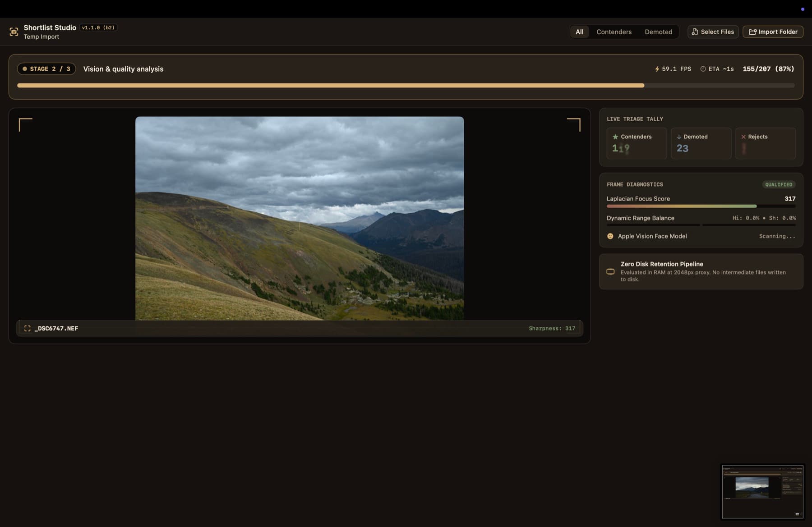Click the 155/207 (87%) progress counter
Screen dimensions: 812x527
[x=768, y=69]
